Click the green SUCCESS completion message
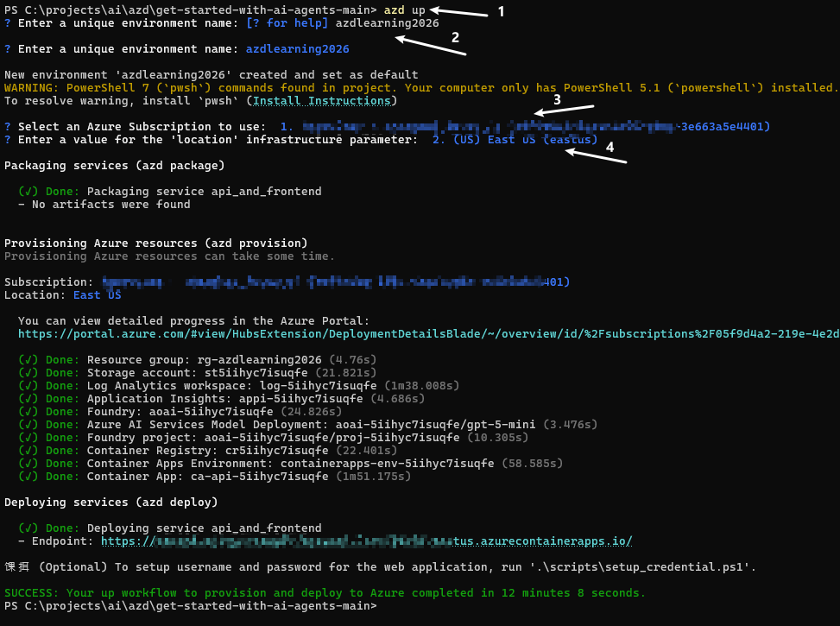Screen dimensions: 840x626 [325, 593]
